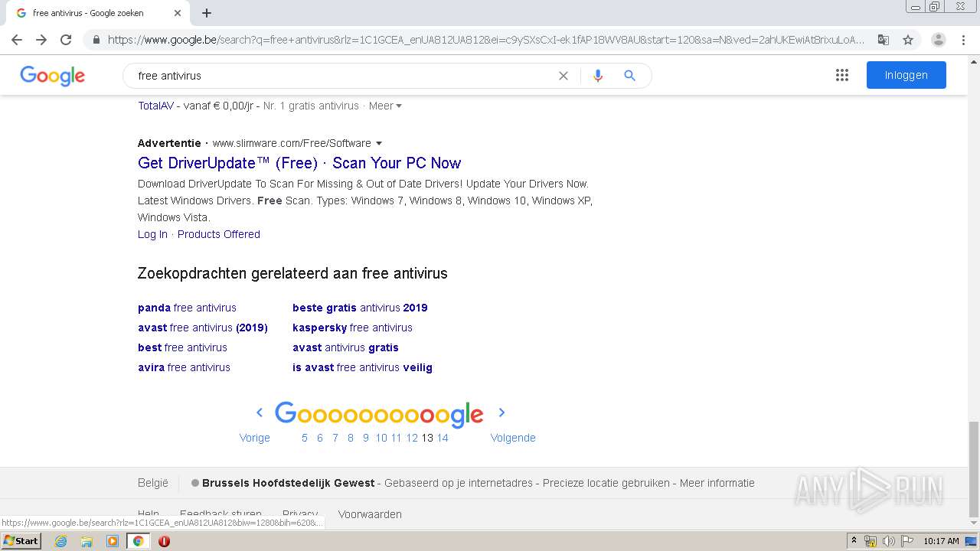Open the Chrome profile avatar

click(939, 40)
